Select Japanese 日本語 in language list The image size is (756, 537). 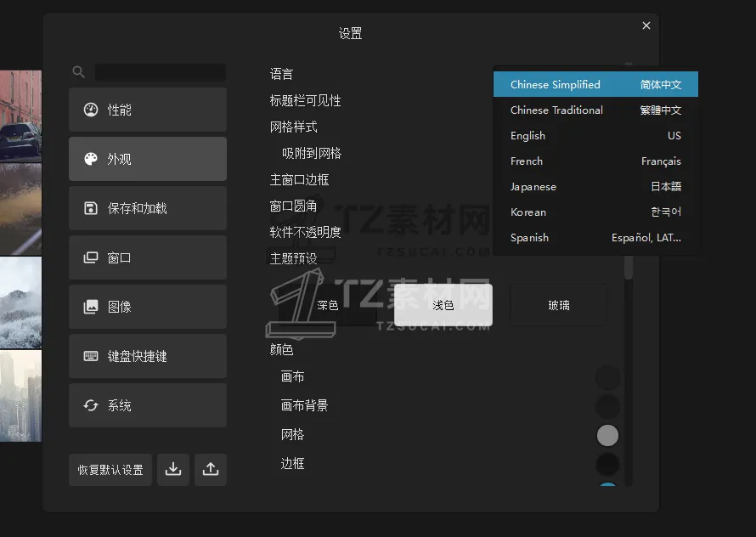(x=595, y=187)
